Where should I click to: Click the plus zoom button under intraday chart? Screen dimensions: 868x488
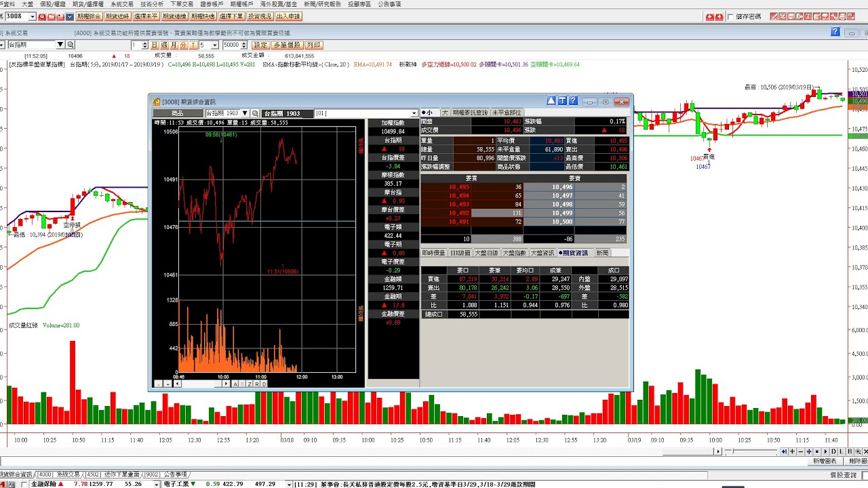167,384
